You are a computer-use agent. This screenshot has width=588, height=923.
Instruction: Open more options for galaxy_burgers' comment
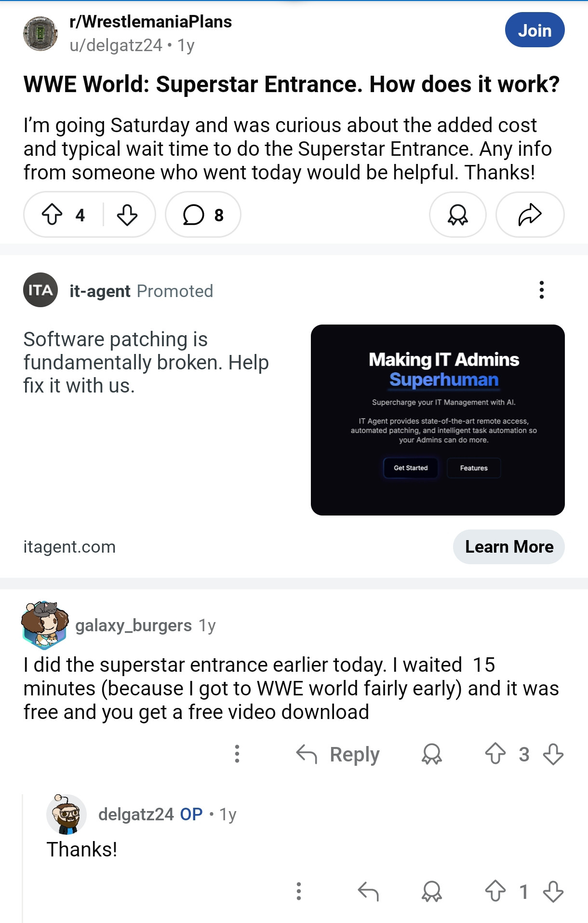[237, 754]
